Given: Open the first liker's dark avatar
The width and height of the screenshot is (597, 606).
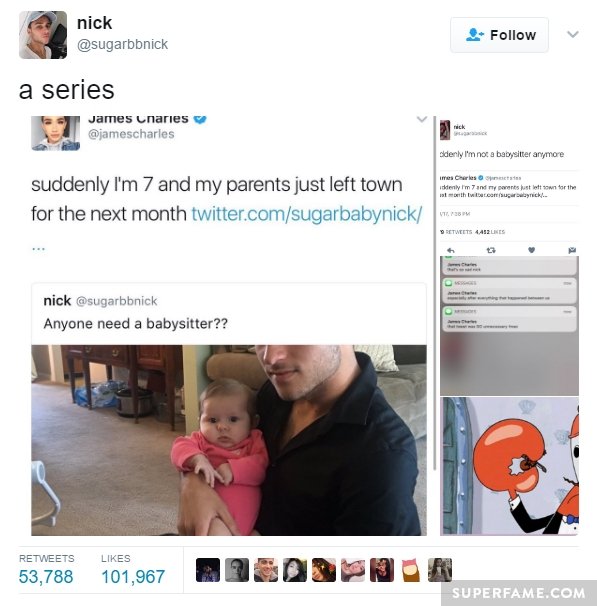Looking at the screenshot, I should click(x=208, y=570).
